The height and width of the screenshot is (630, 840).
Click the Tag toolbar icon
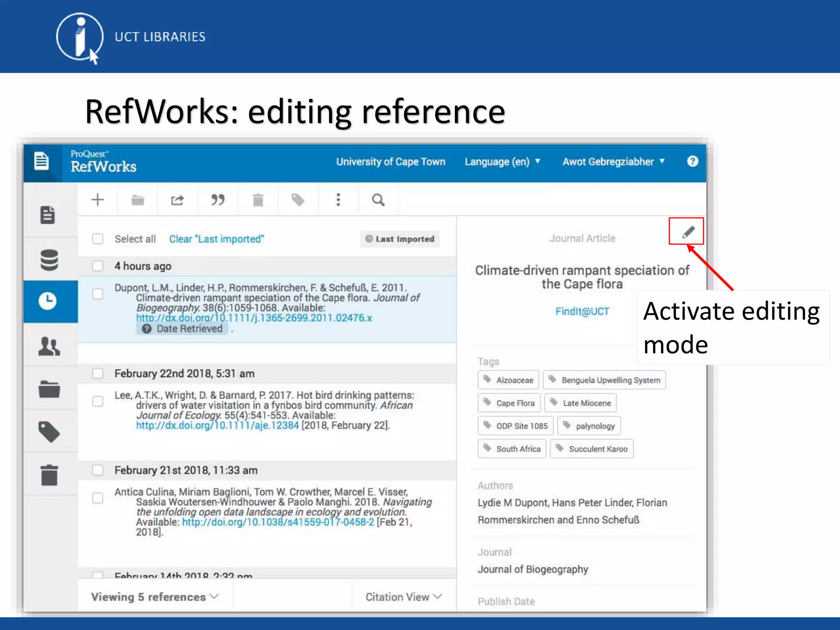pos(298,200)
